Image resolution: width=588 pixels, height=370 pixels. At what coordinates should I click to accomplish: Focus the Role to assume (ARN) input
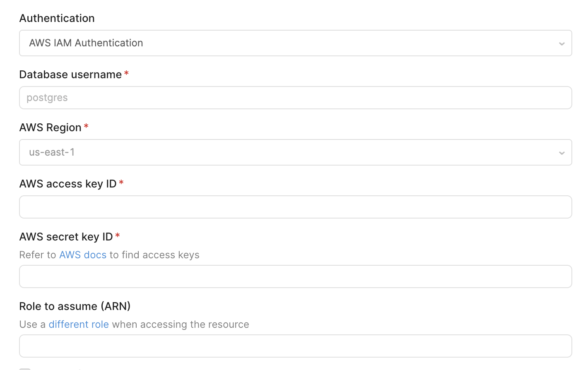(x=295, y=346)
